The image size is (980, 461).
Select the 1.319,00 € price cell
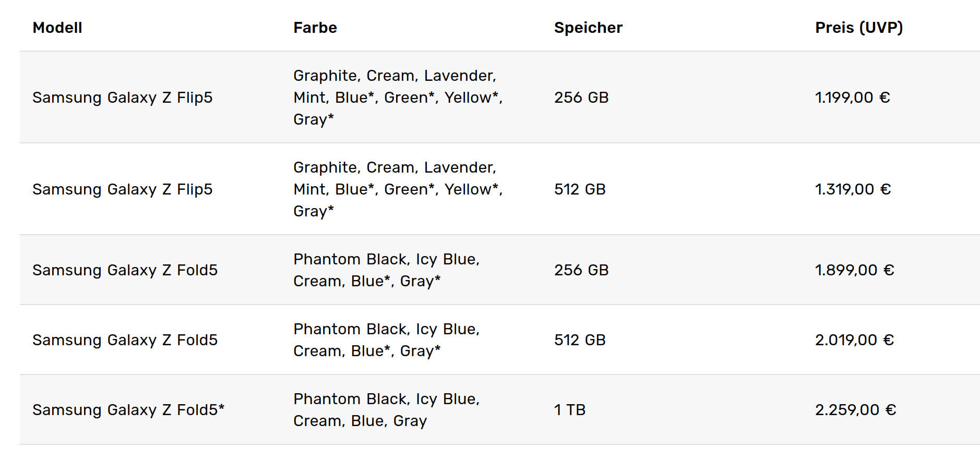pyautogui.click(x=853, y=189)
